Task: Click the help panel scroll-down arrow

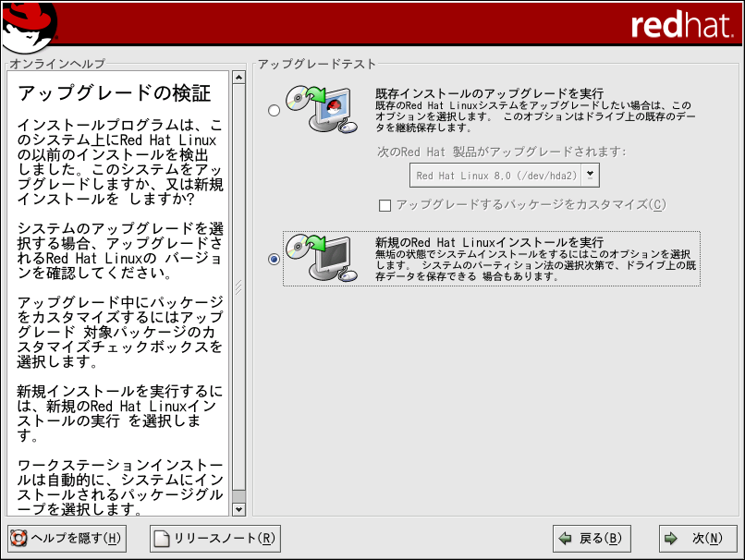Action: click(x=238, y=509)
